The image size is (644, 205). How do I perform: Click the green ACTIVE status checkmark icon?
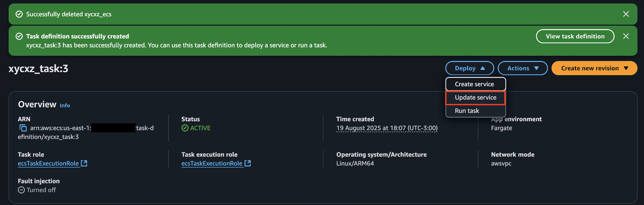[x=185, y=128]
